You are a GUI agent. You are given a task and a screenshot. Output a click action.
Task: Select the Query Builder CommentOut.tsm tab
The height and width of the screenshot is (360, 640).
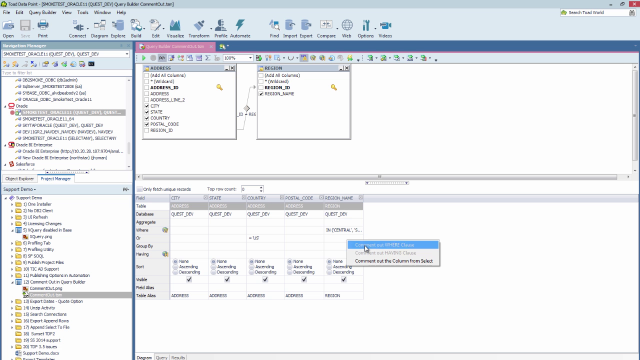tap(175, 47)
